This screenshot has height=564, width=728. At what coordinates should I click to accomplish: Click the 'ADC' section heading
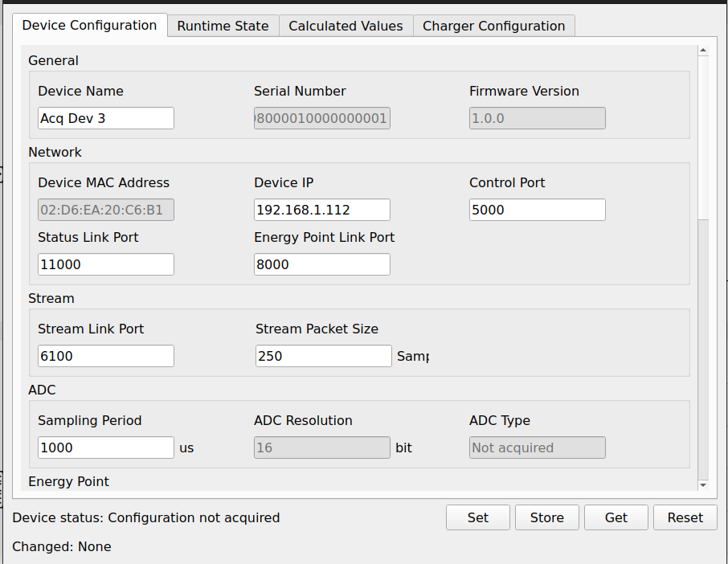tap(42, 390)
